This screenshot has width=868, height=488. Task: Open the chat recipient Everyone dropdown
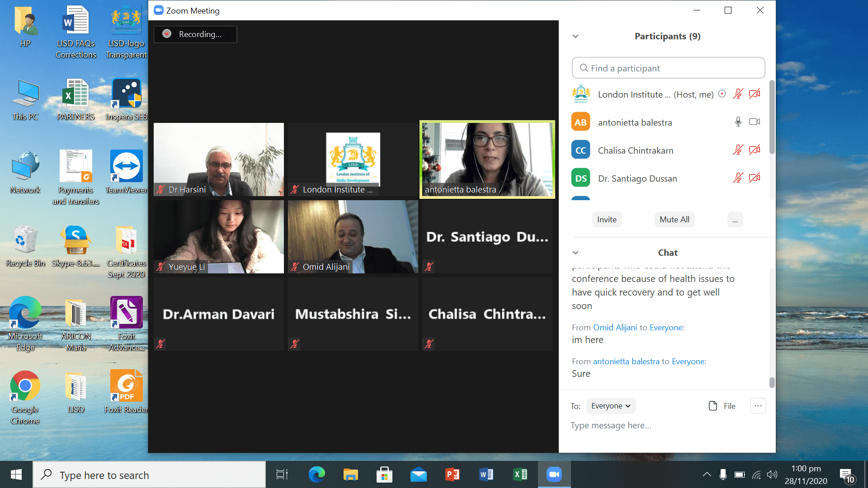[611, 406]
